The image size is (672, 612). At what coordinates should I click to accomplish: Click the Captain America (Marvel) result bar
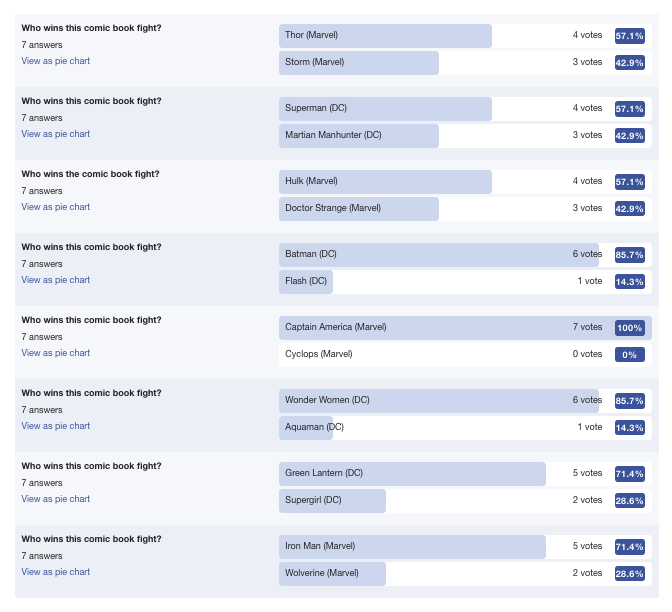pyautogui.click(x=465, y=328)
